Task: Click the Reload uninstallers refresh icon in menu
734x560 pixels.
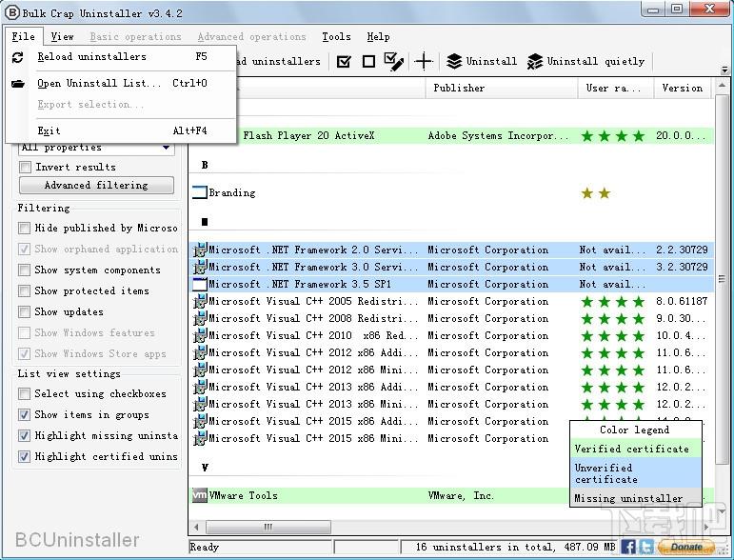Action: [17, 57]
